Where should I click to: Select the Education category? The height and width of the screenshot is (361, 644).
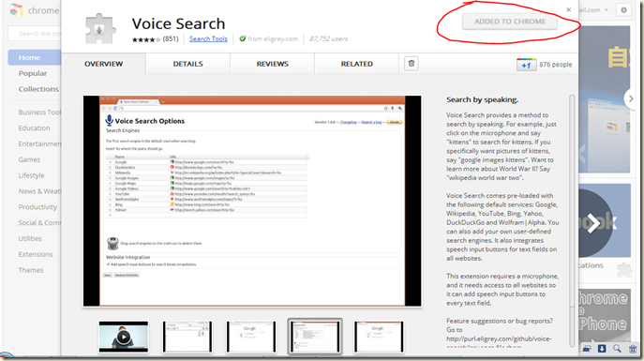(x=34, y=128)
